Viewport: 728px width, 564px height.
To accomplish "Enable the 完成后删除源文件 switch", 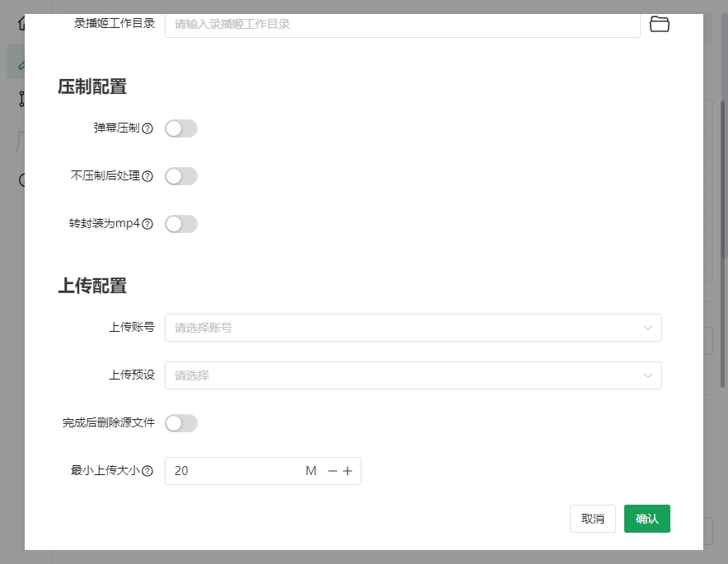I will pos(181,423).
